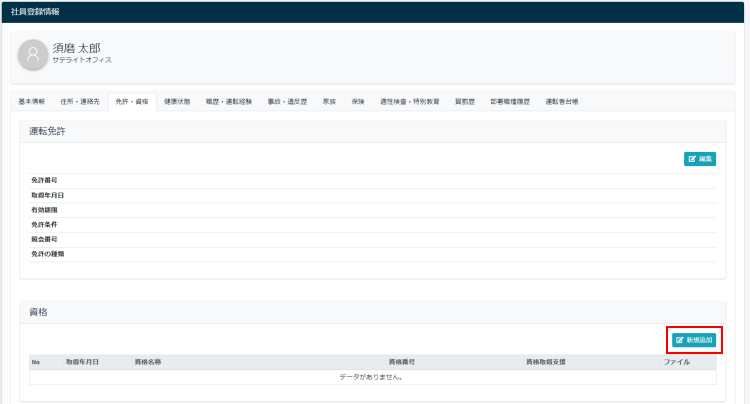
Task: Click the 資格名称 column header
Action: 148,361
